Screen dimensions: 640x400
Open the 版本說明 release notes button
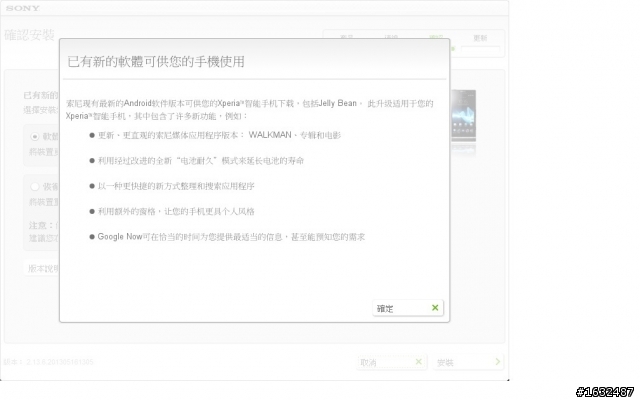tap(43, 268)
